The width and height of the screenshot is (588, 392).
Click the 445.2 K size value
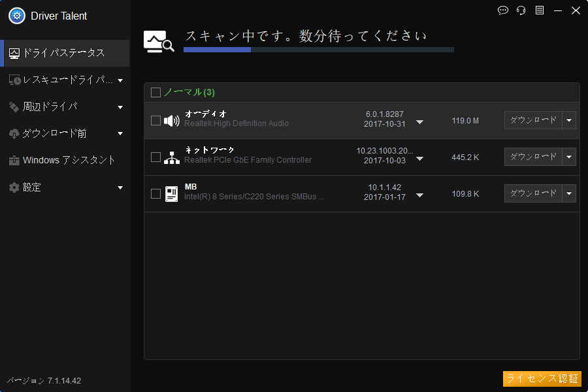(x=465, y=157)
